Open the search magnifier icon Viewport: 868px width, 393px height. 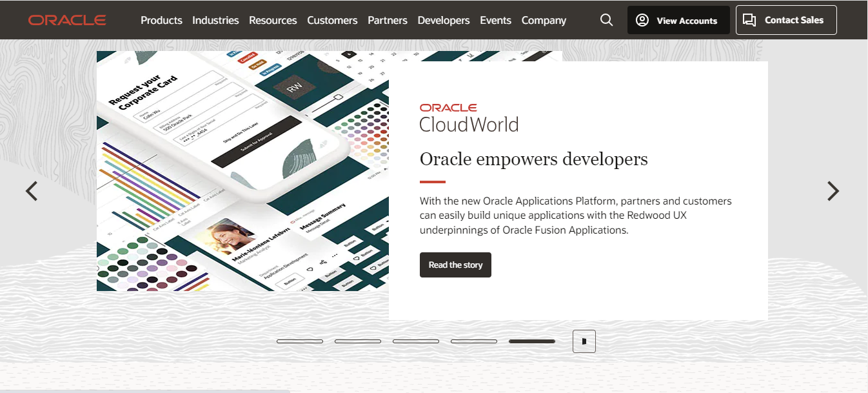[606, 20]
